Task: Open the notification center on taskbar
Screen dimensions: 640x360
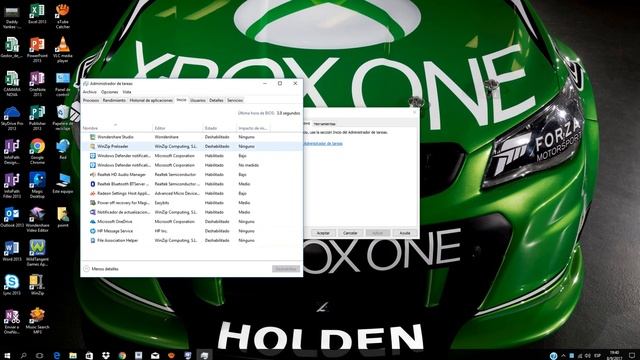Action: (x=632, y=356)
